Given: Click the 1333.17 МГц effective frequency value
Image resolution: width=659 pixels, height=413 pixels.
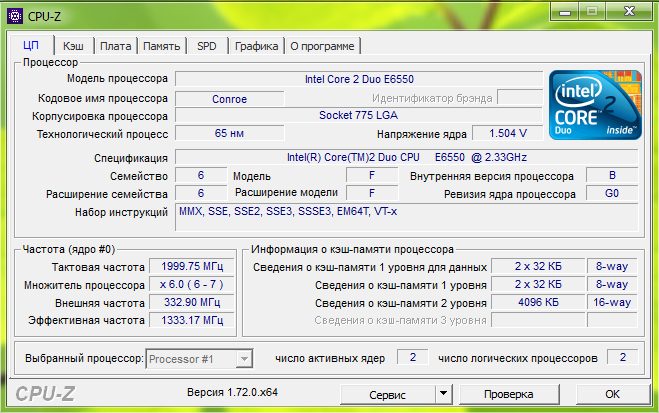Looking at the screenshot, I should click(192, 320).
